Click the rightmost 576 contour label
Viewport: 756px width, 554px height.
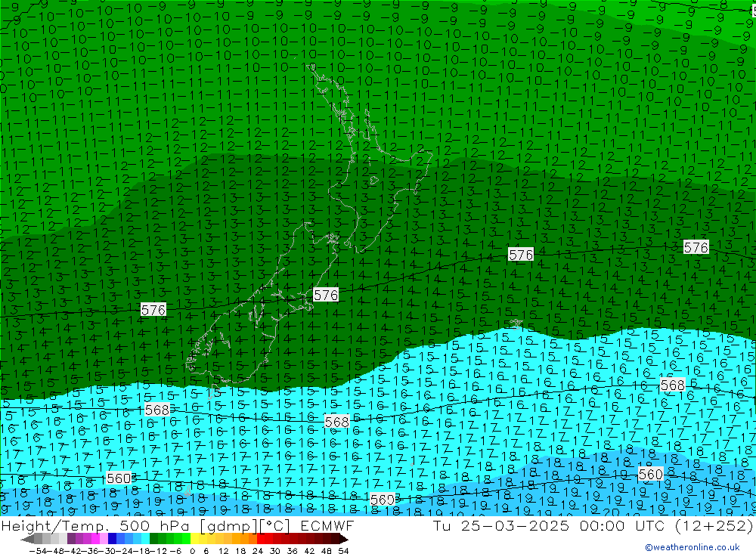pyautogui.click(x=696, y=247)
